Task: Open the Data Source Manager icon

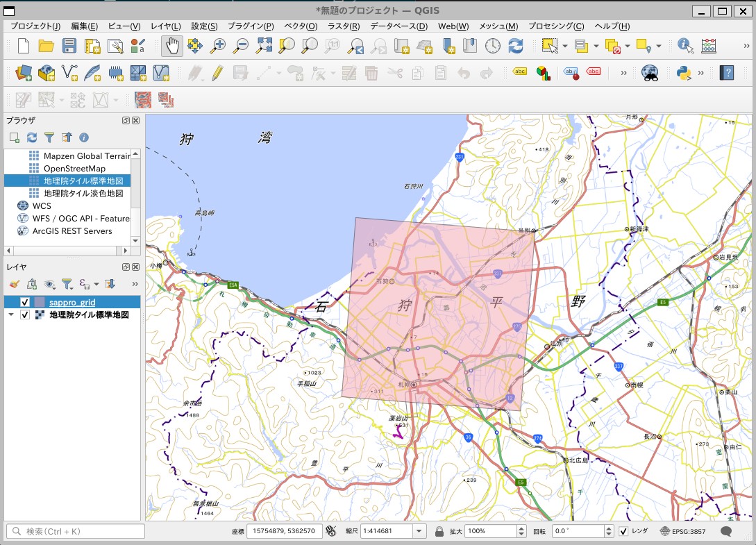Action: coord(23,74)
